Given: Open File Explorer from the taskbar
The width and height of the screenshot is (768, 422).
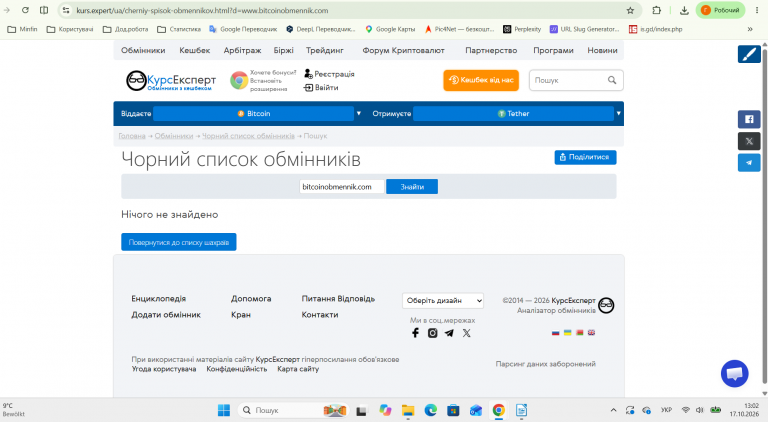Looking at the screenshot, I should pos(408,410).
